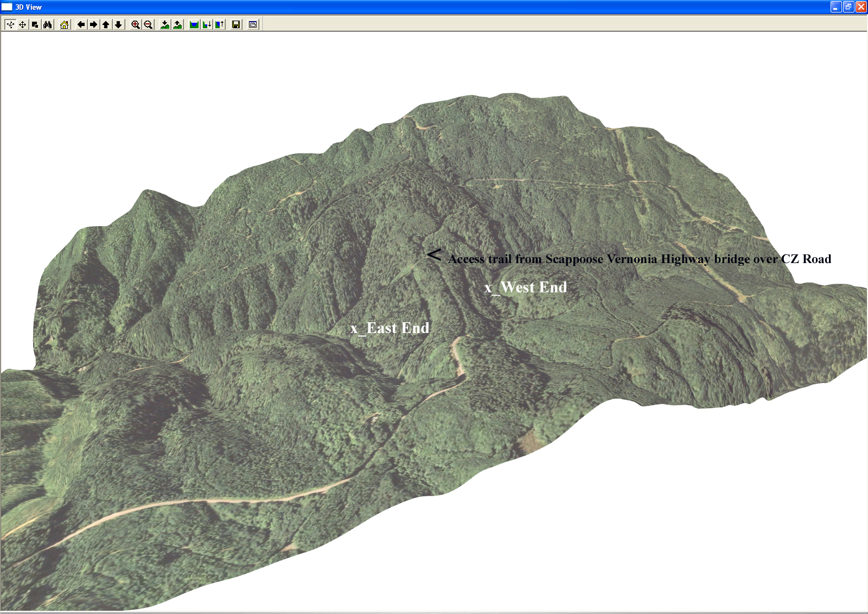This screenshot has width=868, height=614.
Task: Select the rotate/navigate view tool
Action: (x=10, y=24)
